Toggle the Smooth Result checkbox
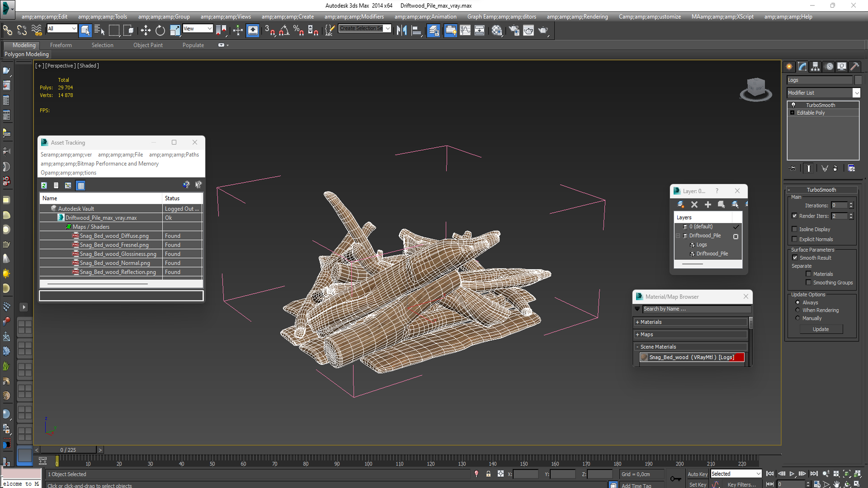 point(795,258)
